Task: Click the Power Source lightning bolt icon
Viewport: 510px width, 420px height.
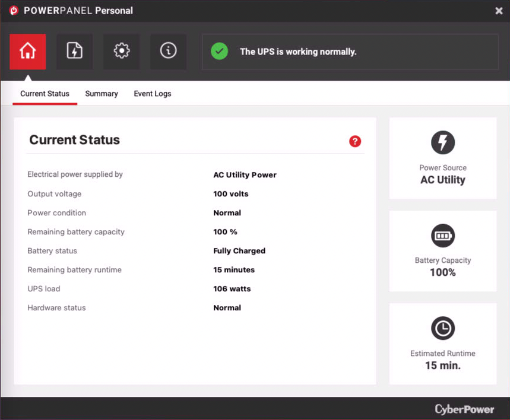Action: click(442, 143)
